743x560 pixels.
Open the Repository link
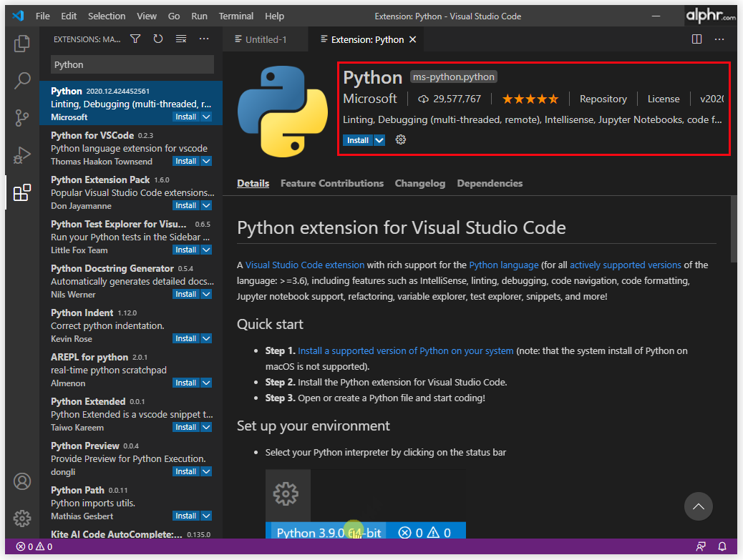[603, 99]
